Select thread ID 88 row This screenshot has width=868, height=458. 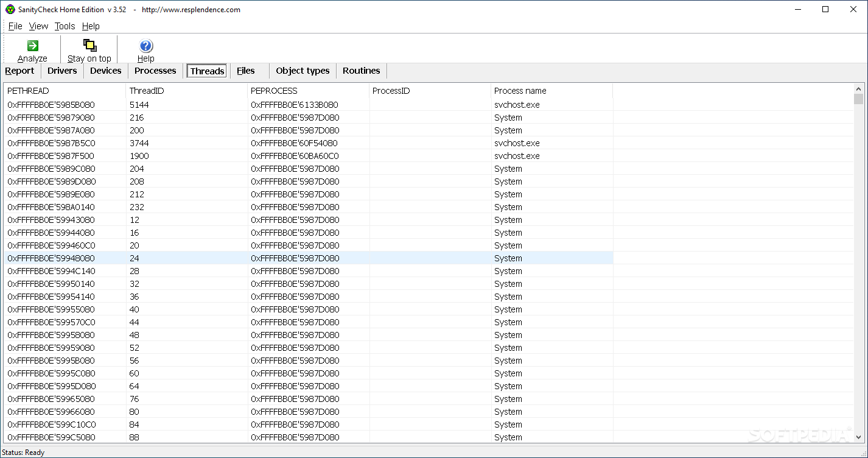tap(308, 437)
